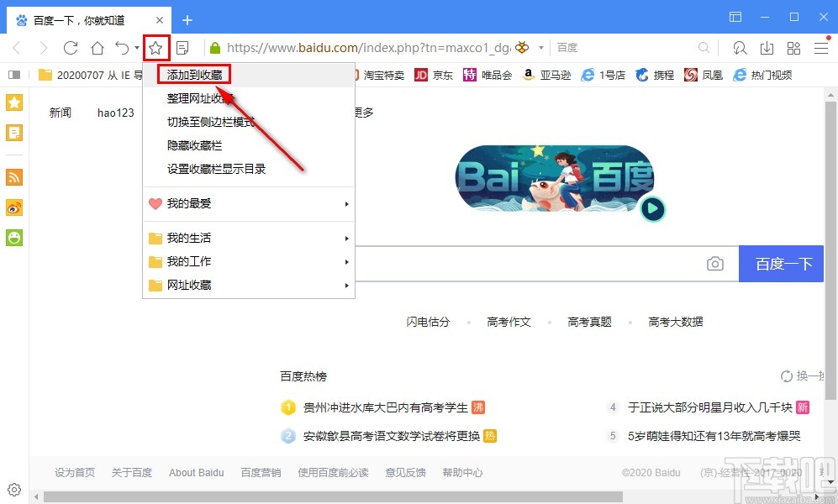
Task: Choose 添加到收藏 from the menu
Action: (x=249, y=75)
